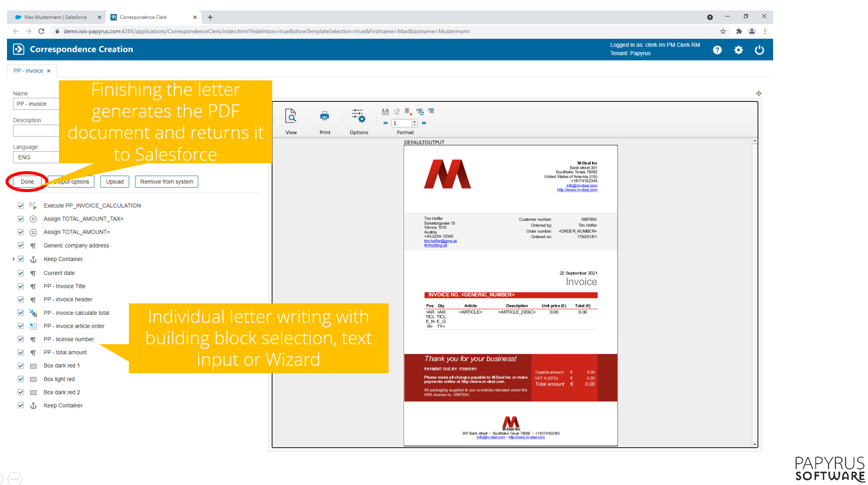The image size is (868, 485).
Task: Select the PP - invoice document tab
Action: [28, 71]
